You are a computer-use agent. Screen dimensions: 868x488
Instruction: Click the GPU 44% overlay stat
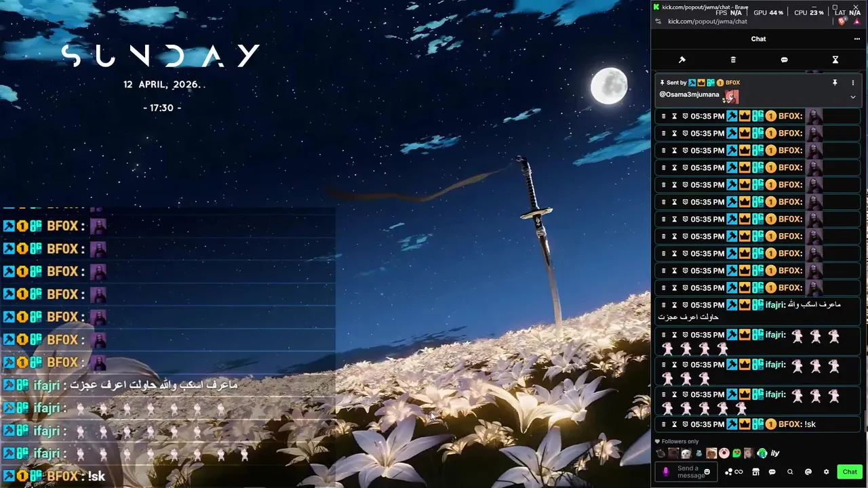768,13
